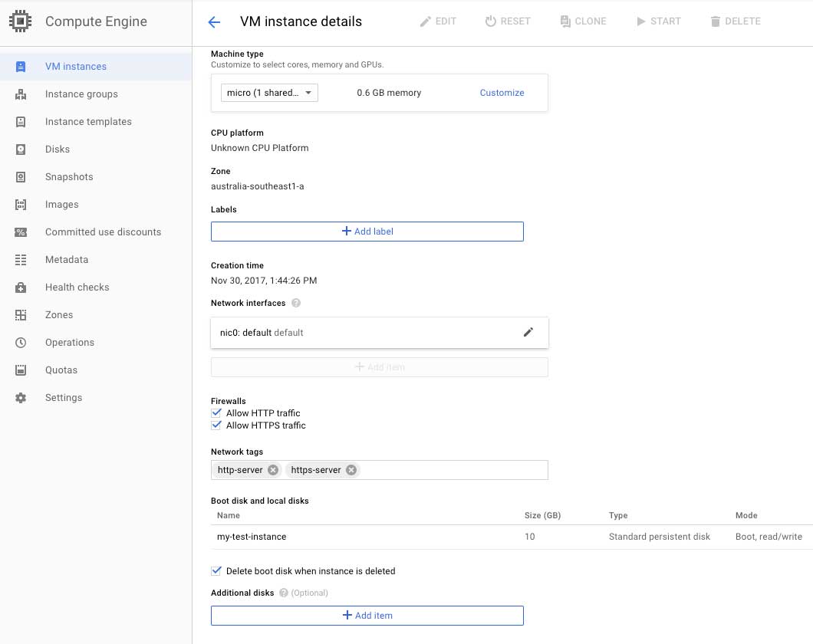The image size is (813, 644).
Task: Click the Settings gear icon in the sidebar
Action: pos(21,398)
